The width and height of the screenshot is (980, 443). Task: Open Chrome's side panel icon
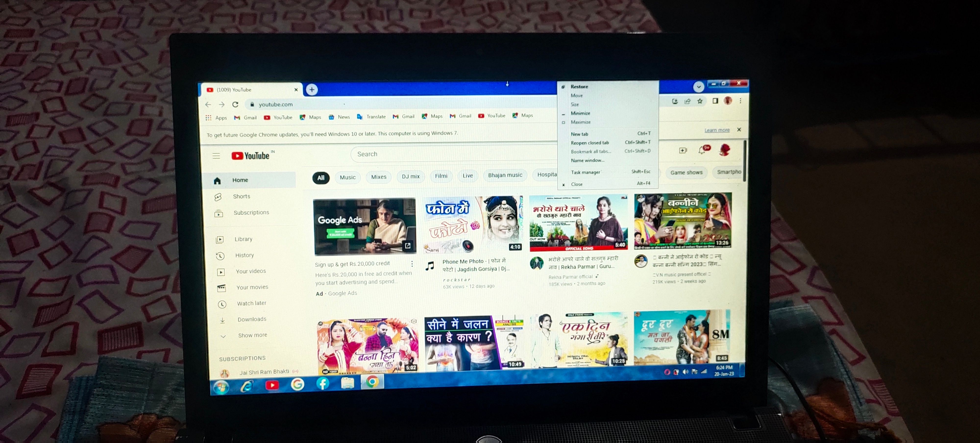715,100
